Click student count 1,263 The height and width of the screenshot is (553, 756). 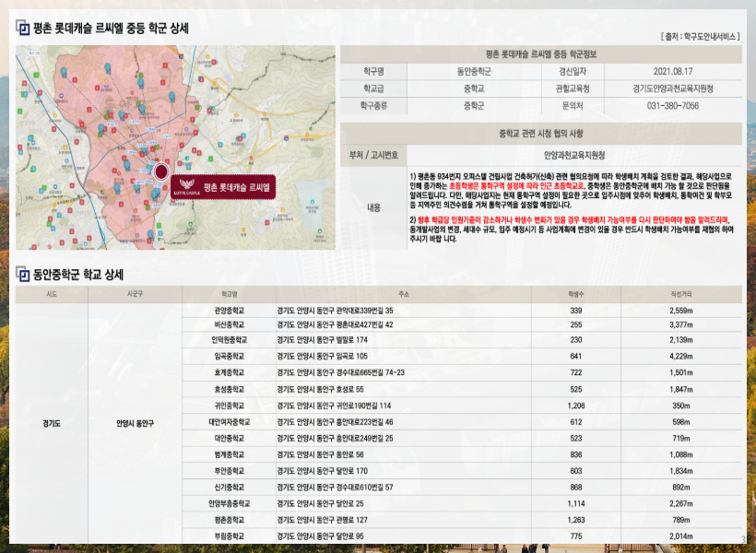point(576,520)
